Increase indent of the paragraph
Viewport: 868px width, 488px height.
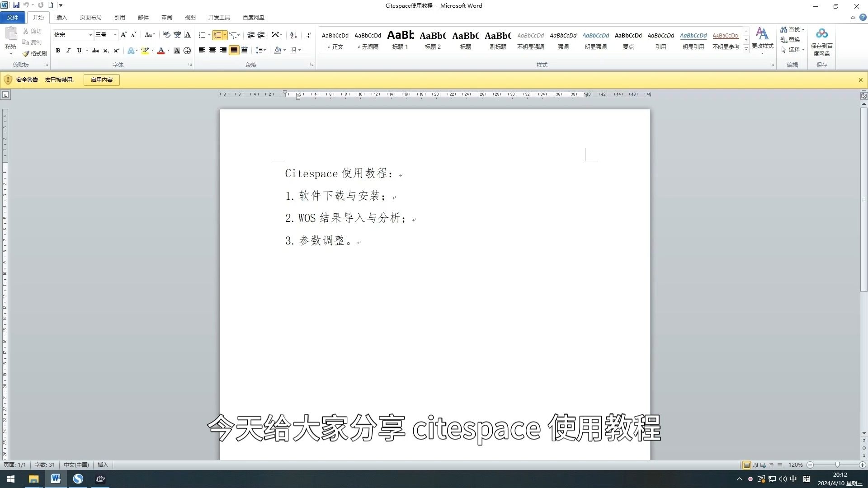point(261,35)
